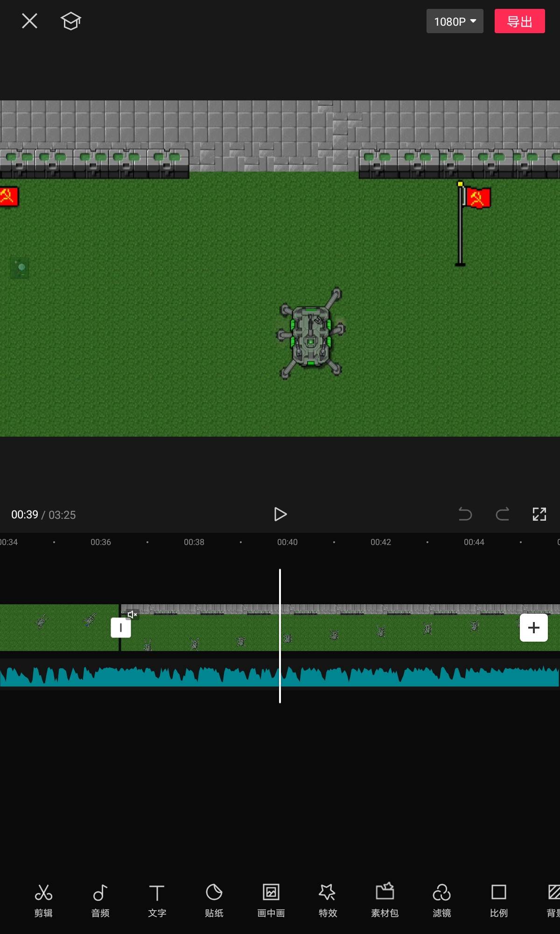Close the editor with X button

(x=29, y=21)
